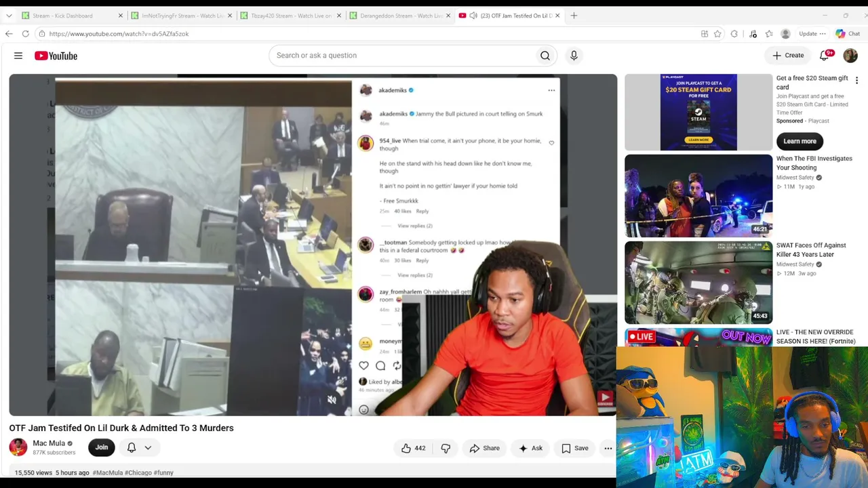Screen dimensions: 868x488
Task: Bookmark this page with the star
Action: click(x=717, y=34)
